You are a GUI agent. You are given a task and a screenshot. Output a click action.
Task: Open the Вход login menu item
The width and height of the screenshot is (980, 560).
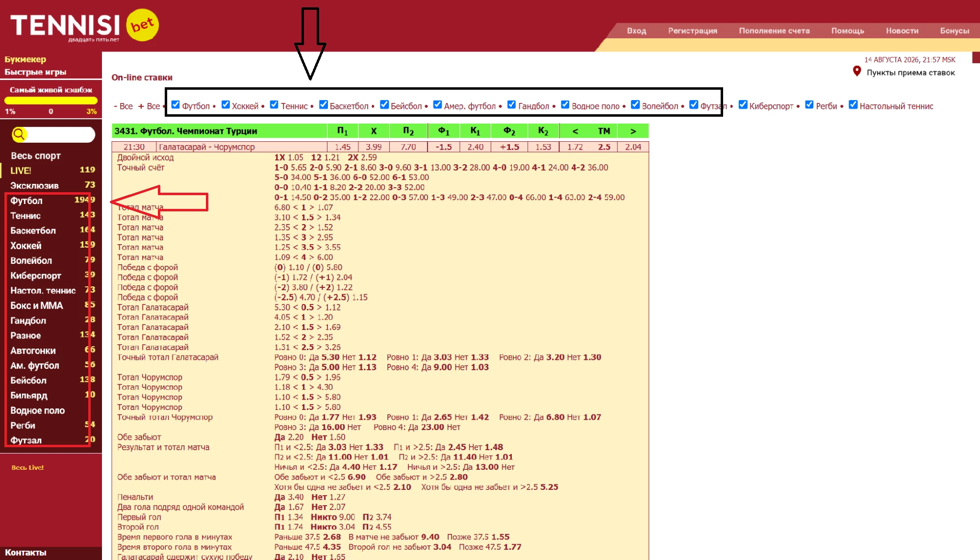(x=636, y=30)
